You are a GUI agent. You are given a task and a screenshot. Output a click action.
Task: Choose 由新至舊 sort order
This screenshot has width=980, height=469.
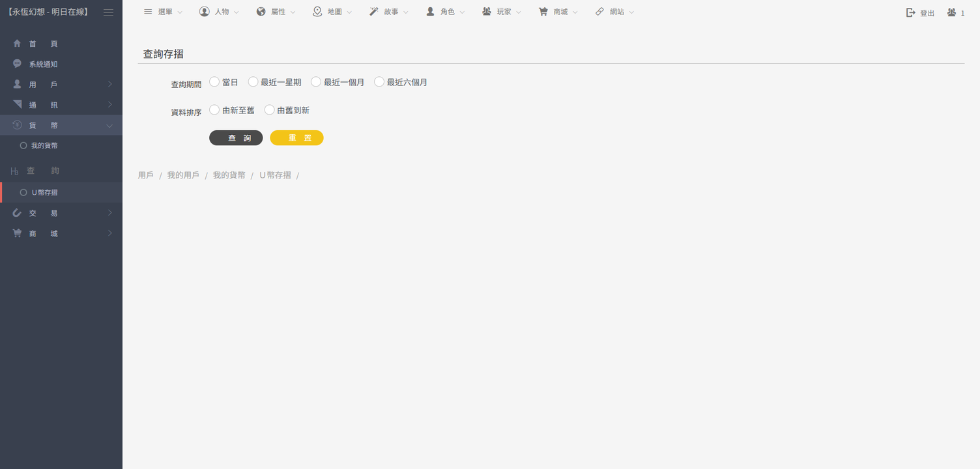pos(214,110)
